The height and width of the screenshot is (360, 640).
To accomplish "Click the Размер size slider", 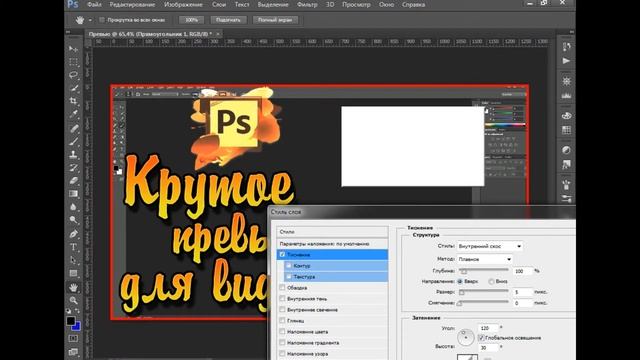I will [484, 291].
